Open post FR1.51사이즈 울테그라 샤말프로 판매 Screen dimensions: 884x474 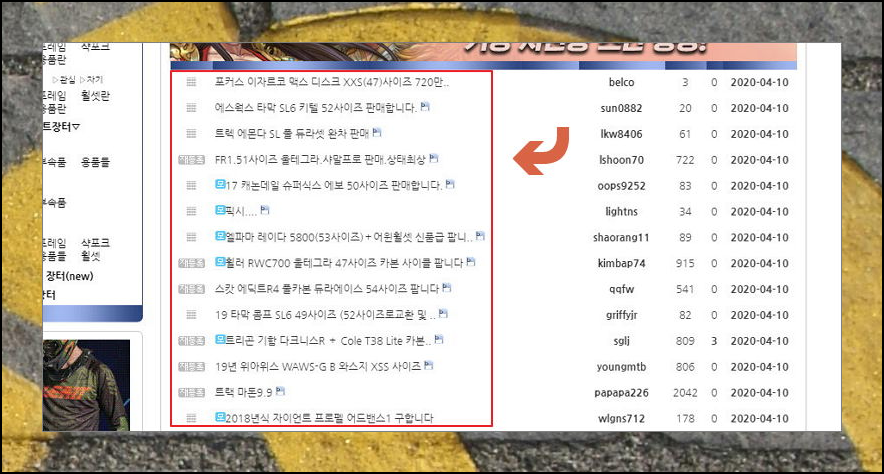tap(320, 160)
